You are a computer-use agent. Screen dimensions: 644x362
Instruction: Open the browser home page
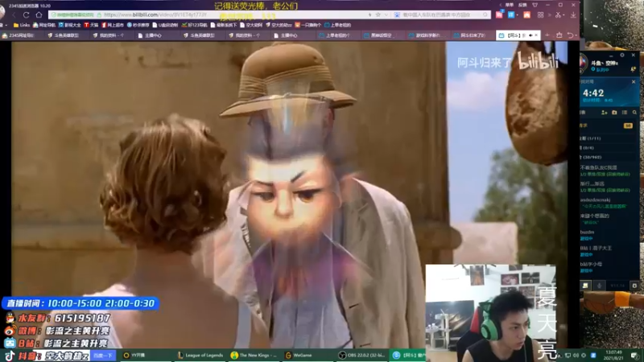click(x=39, y=15)
